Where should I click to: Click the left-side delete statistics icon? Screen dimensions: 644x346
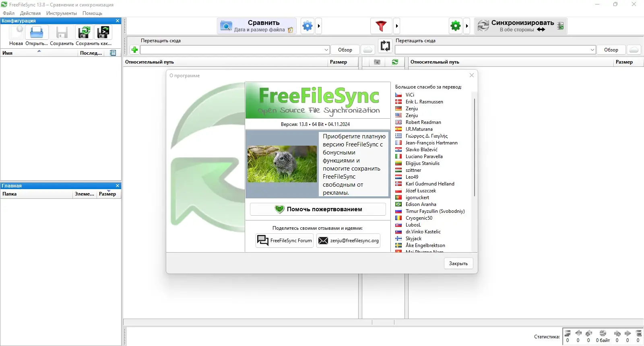(x=568, y=333)
